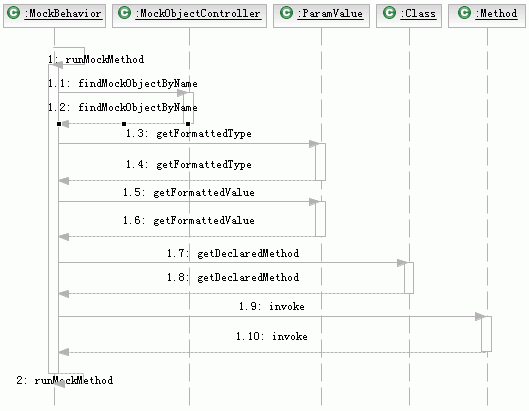Screen dimensions: 529x411
Task: Select the :ParamValue lifeline header box
Action: click(x=321, y=16)
